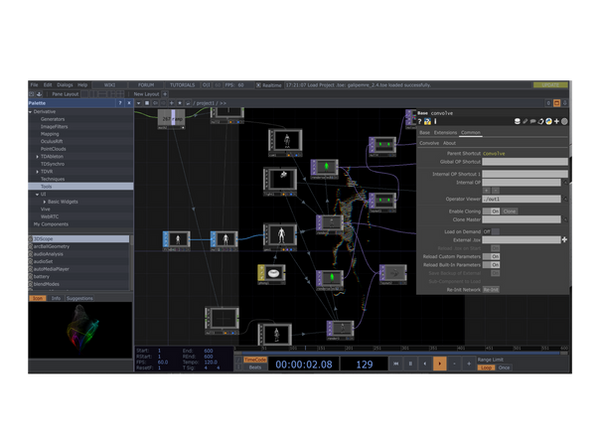This screenshot has height=424, width=600.
Task: Click the stacked disks icon in parameter panel
Action: 517,121
